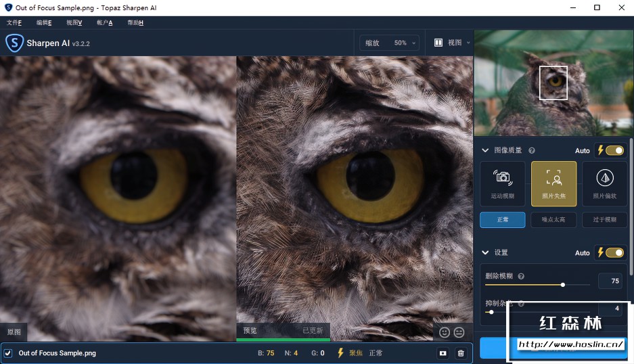Toggle Auto switch for 设置 section
The width and height of the screenshot is (634, 364).
pos(614,252)
